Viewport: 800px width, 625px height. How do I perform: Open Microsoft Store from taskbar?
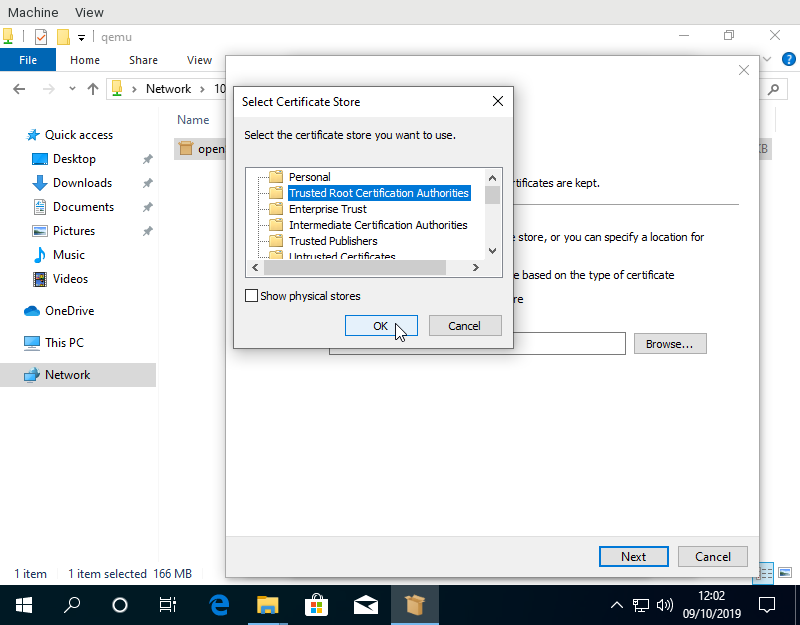click(x=316, y=605)
